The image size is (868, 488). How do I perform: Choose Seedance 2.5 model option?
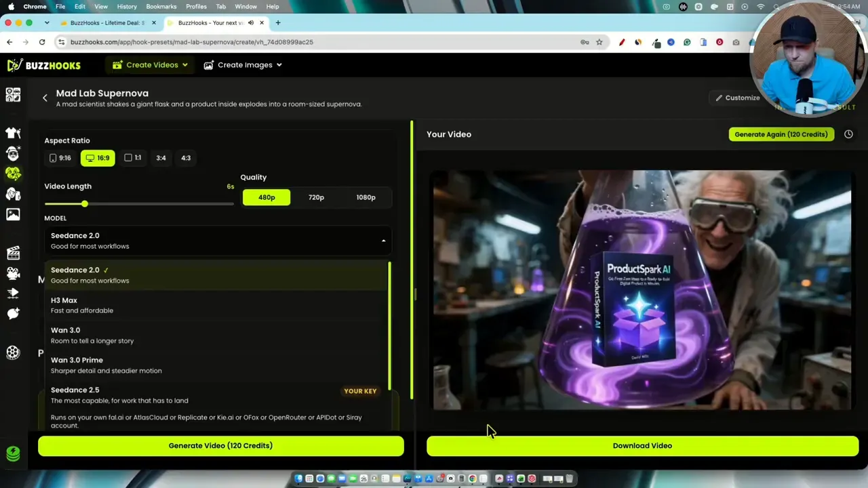pos(217,407)
